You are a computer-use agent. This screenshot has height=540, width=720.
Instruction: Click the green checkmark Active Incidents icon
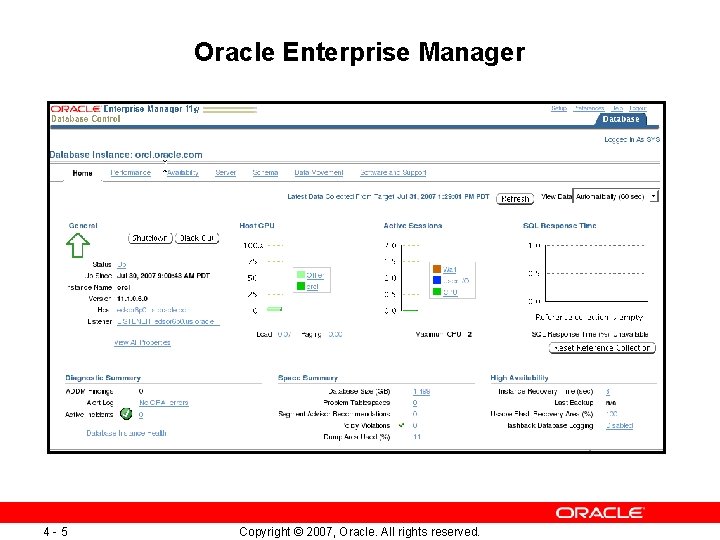tap(125, 414)
